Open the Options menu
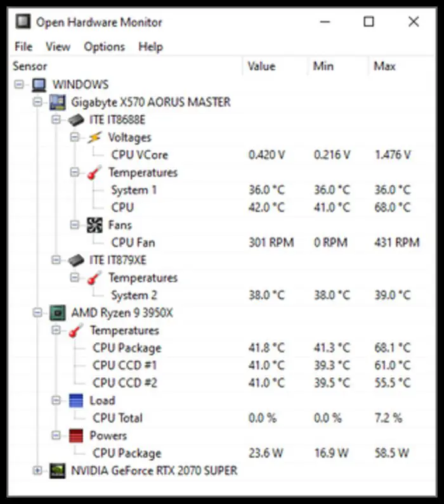 pyautogui.click(x=104, y=47)
